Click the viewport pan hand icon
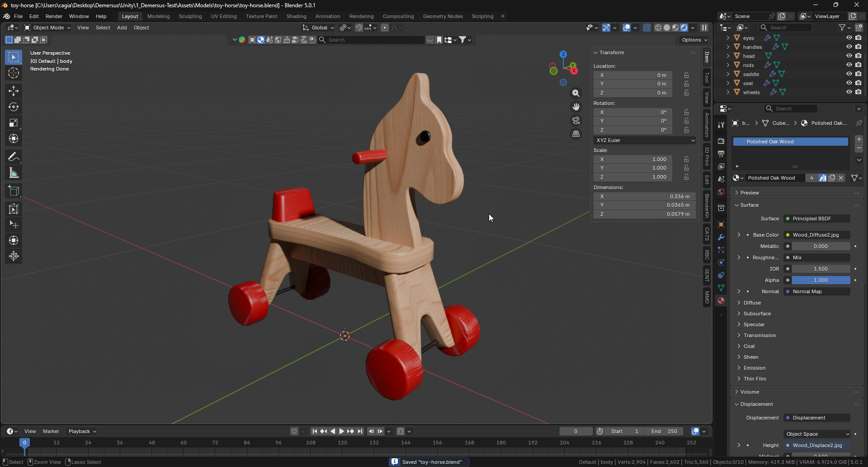 tap(576, 107)
